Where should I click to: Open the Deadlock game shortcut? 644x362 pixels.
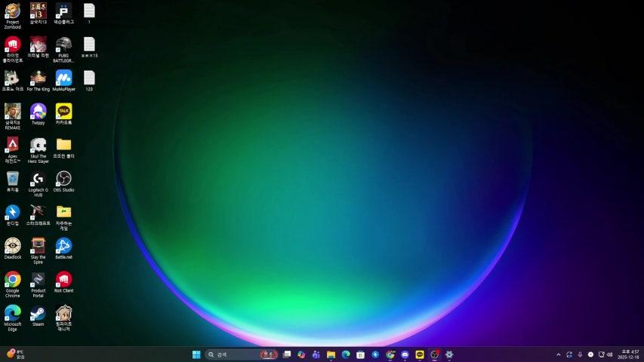pyautogui.click(x=13, y=249)
